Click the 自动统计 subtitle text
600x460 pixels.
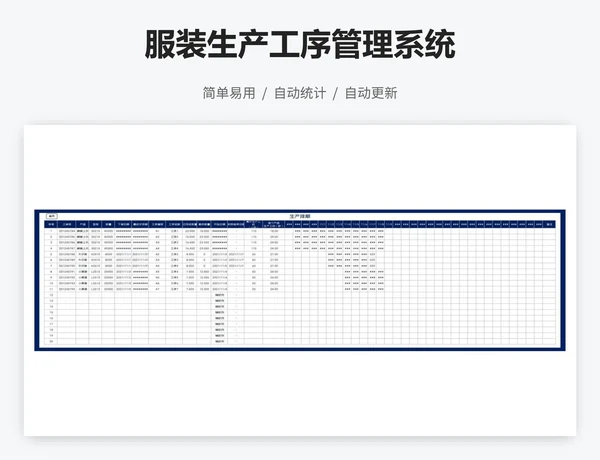pyautogui.click(x=300, y=93)
